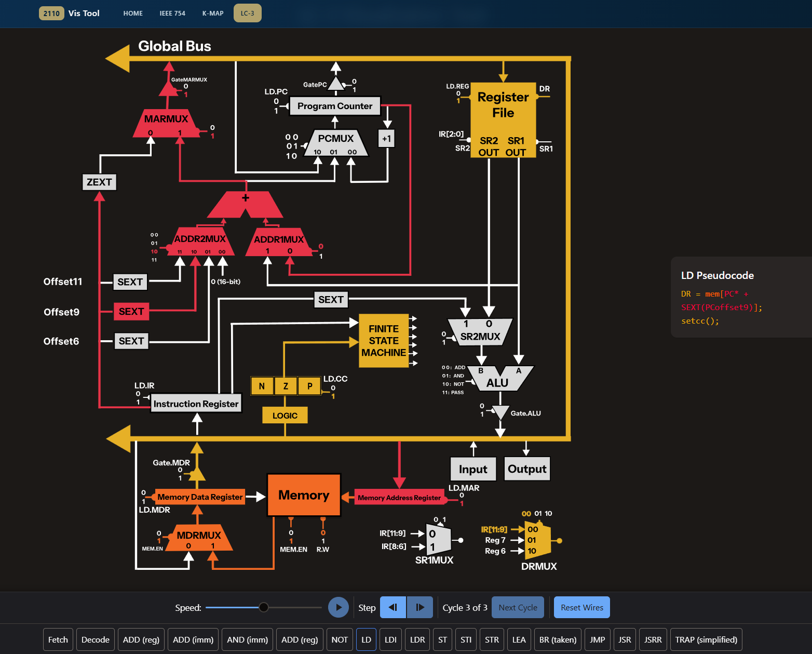Image resolution: width=812 pixels, height=654 pixels.
Task: Click the Program Counter block
Action: (335, 106)
